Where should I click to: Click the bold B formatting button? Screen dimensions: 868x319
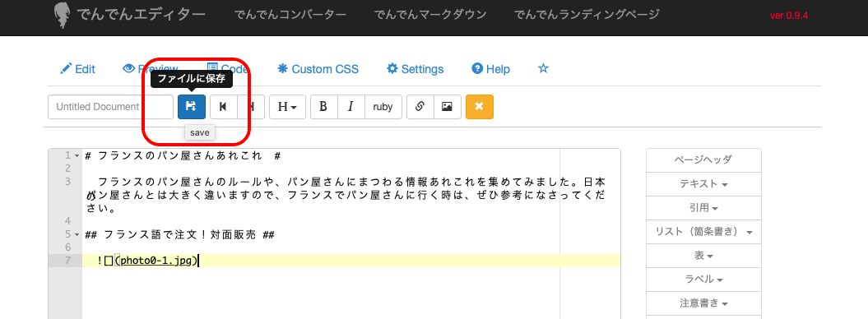click(x=324, y=107)
